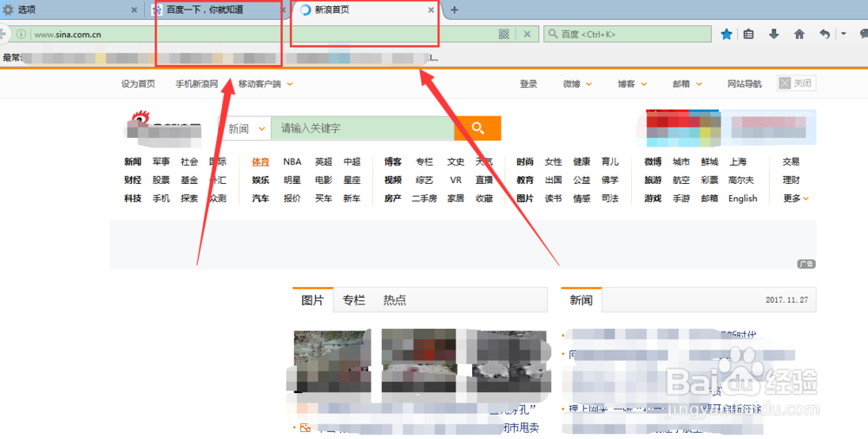The image size is (868, 439).
Task: Click the 关闭 button
Action: [797, 83]
